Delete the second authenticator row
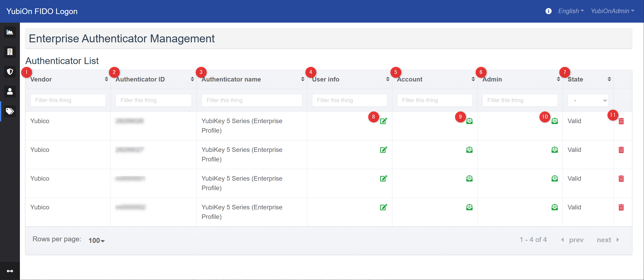The width and height of the screenshot is (644, 280). (x=621, y=150)
